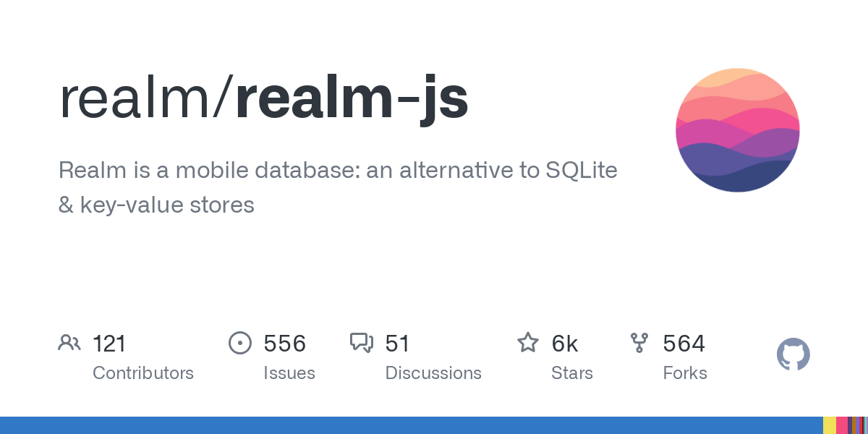Open the Forks label

click(x=685, y=373)
